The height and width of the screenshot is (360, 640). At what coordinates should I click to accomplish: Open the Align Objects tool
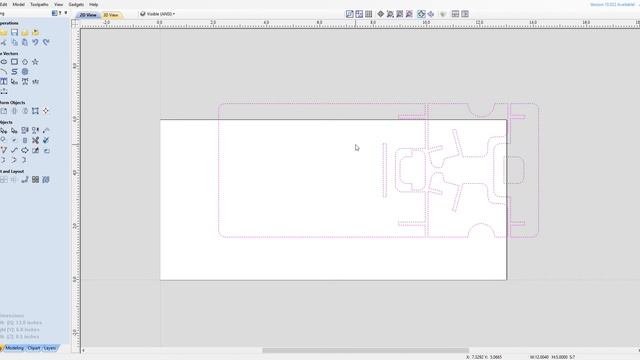[46, 111]
